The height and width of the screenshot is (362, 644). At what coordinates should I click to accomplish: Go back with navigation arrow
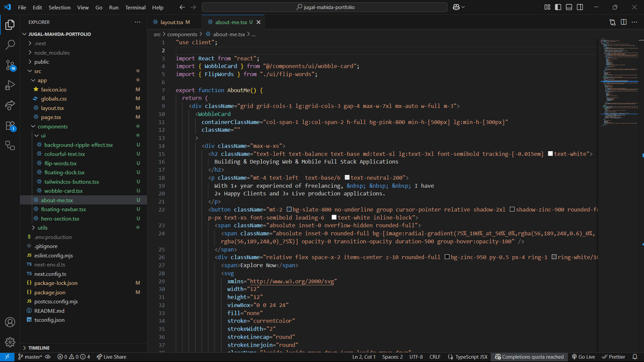(x=182, y=7)
